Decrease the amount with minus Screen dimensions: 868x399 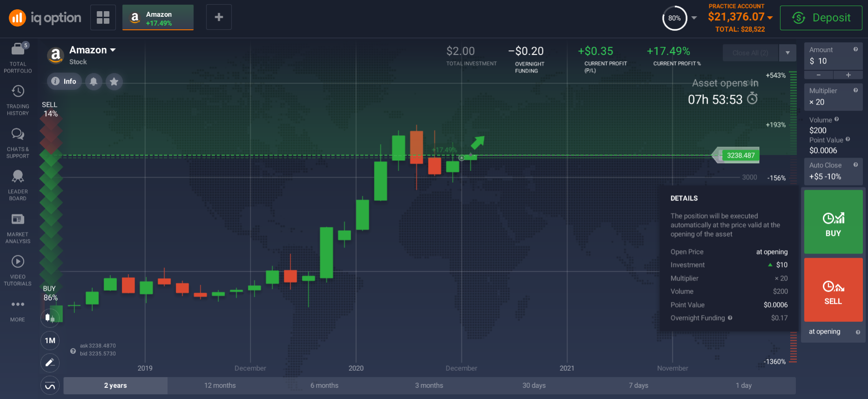(x=819, y=75)
